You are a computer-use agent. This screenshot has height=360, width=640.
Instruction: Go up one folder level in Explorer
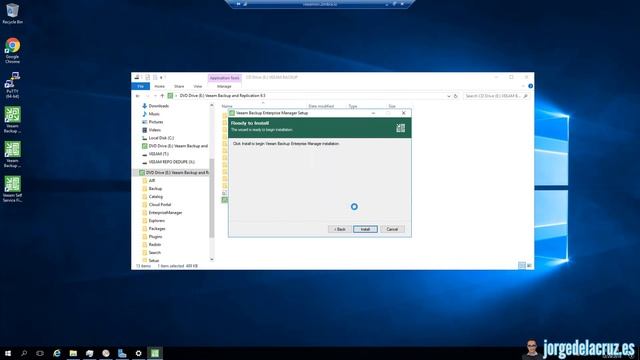(162, 96)
